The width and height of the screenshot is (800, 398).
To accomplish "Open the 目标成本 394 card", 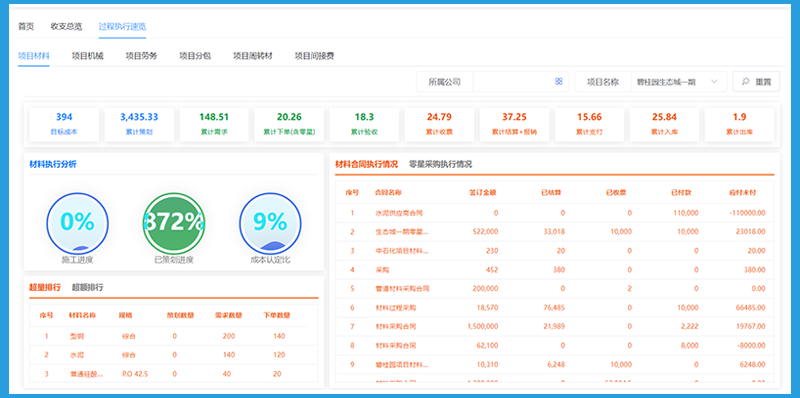I will pyautogui.click(x=64, y=124).
